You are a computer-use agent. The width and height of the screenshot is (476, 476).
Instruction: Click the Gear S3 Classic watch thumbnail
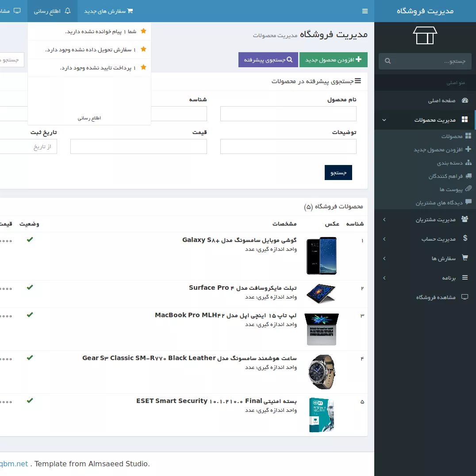(x=322, y=372)
